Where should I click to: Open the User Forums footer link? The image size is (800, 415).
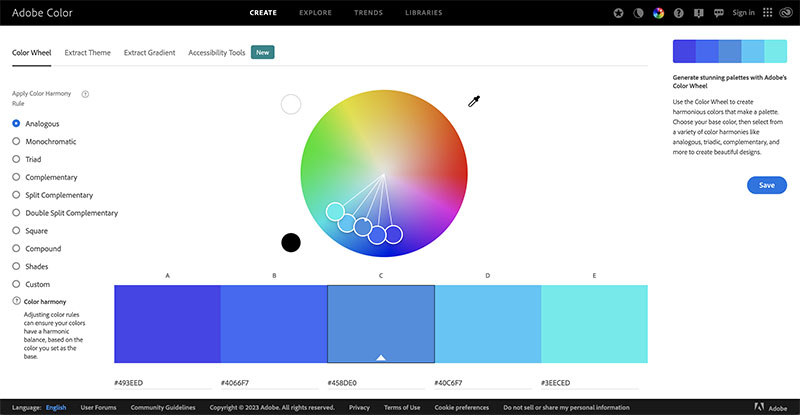click(x=98, y=407)
